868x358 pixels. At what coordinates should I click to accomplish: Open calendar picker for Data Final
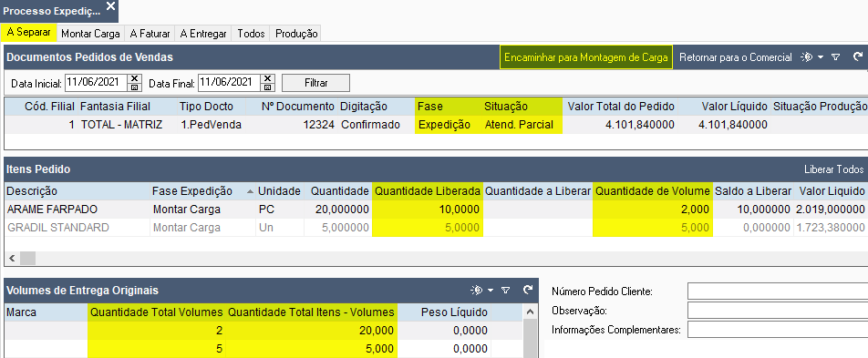(x=268, y=87)
